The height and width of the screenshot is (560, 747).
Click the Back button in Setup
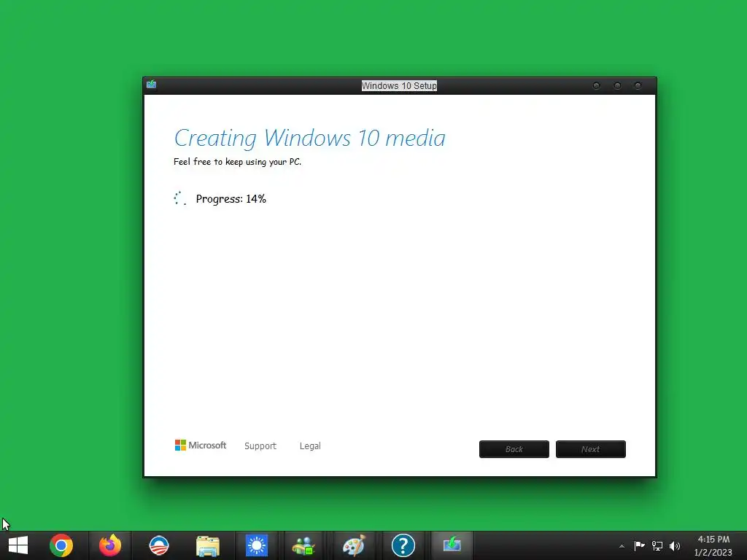coord(514,449)
